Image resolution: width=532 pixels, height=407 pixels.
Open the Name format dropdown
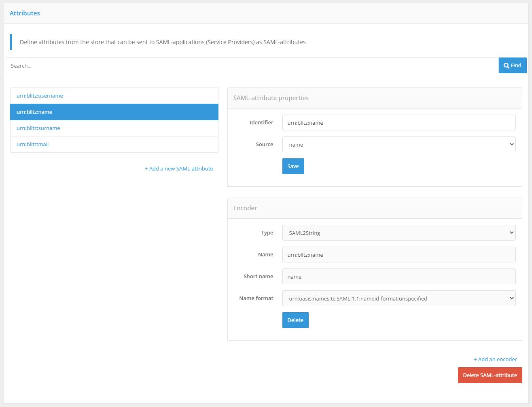(x=398, y=298)
